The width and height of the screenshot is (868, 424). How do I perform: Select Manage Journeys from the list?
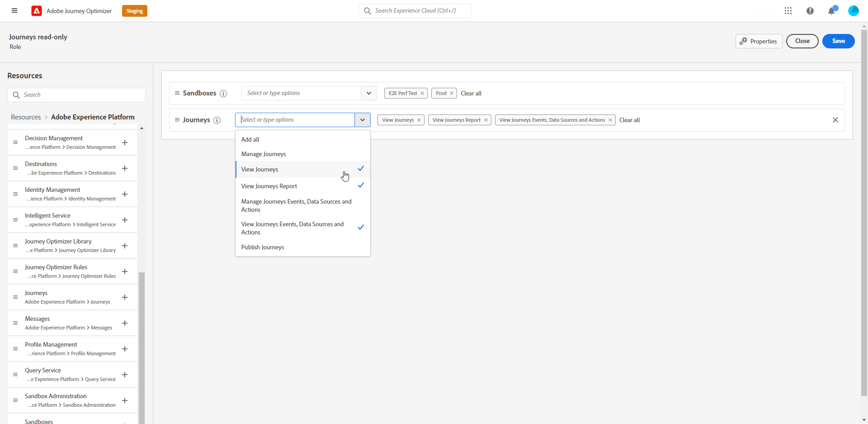coord(264,154)
